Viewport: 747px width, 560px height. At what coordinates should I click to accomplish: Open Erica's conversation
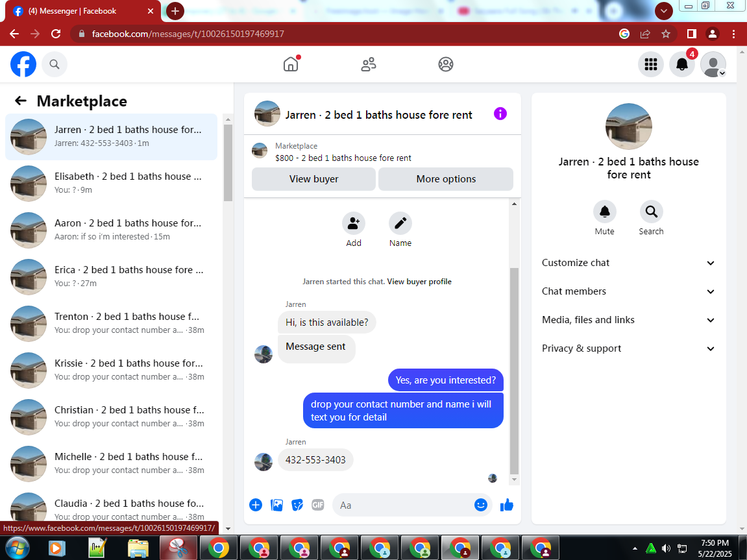point(111,276)
